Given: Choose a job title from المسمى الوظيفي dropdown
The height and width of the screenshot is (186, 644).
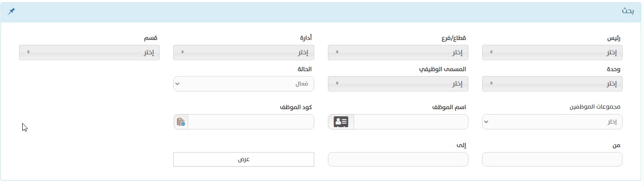Looking at the screenshot, I should pyautogui.click(x=398, y=84).
